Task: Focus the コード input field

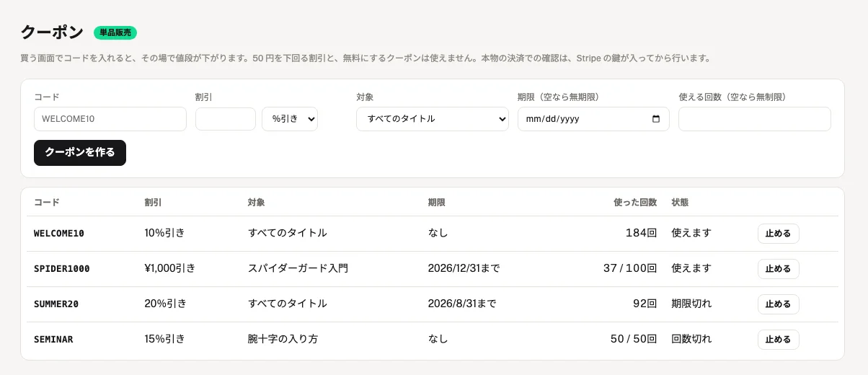Action: [x=110, y=119]
